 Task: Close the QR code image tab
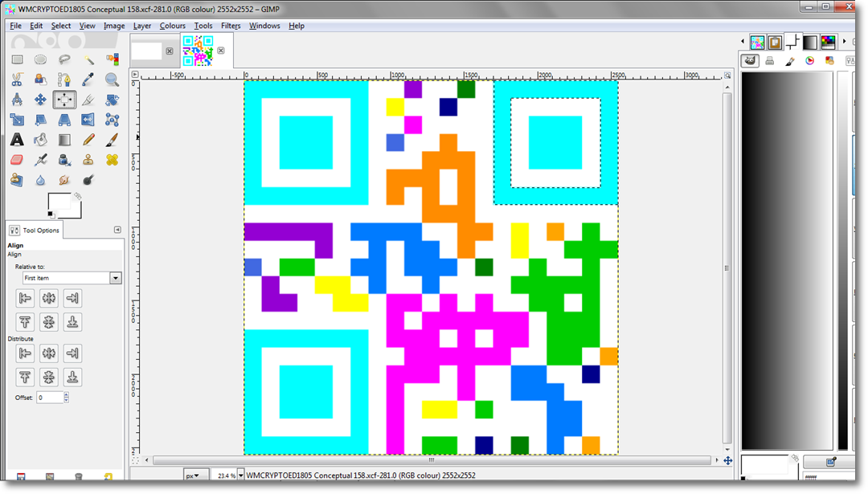[x=221, y=51]
